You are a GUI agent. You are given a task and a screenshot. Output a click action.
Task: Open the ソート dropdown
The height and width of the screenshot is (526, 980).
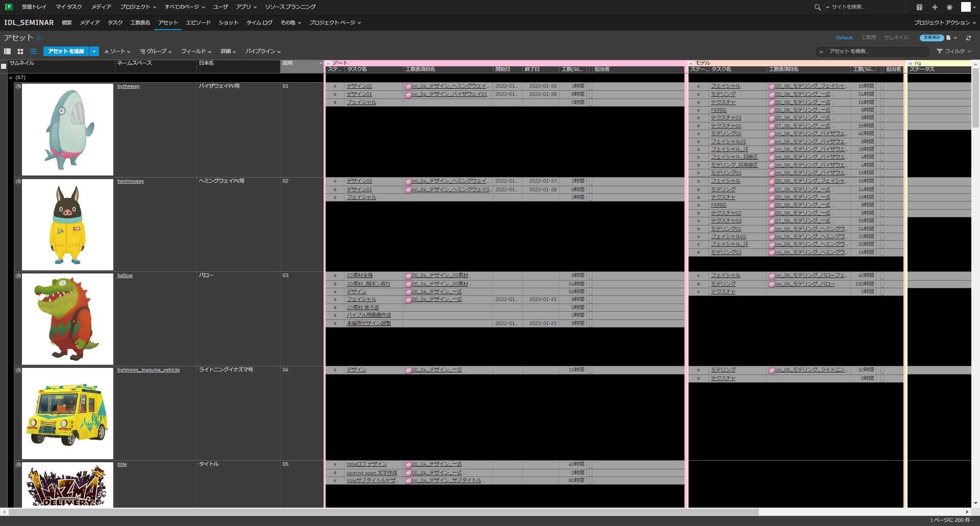coord(117,52)
